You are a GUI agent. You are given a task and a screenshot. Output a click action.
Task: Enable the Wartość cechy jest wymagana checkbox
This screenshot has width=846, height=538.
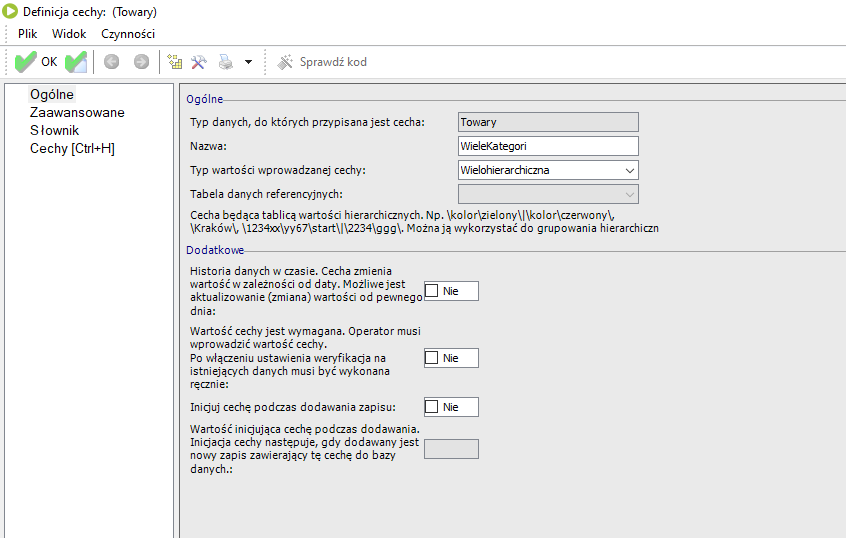click(x=433, y=358)
